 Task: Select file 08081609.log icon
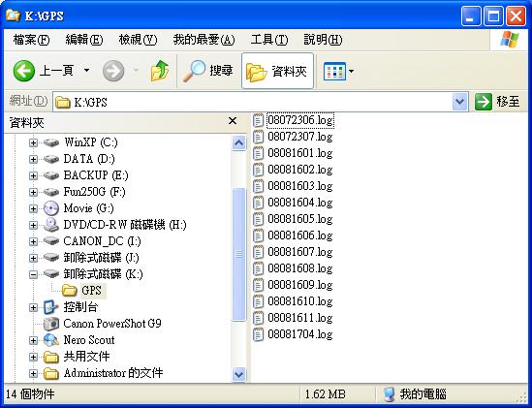pos(258,285)
